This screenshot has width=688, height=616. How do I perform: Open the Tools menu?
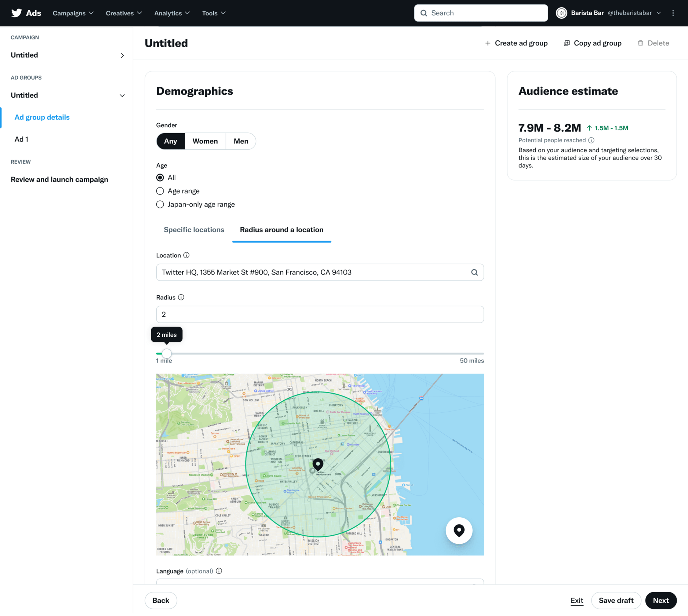tap(213, 13)
